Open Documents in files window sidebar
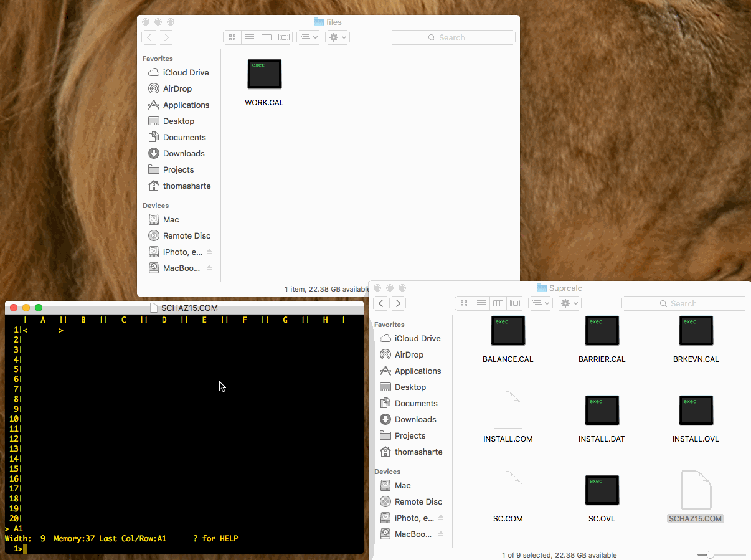The height and width of the screenshot is (560, 751). tap(179, 137)
